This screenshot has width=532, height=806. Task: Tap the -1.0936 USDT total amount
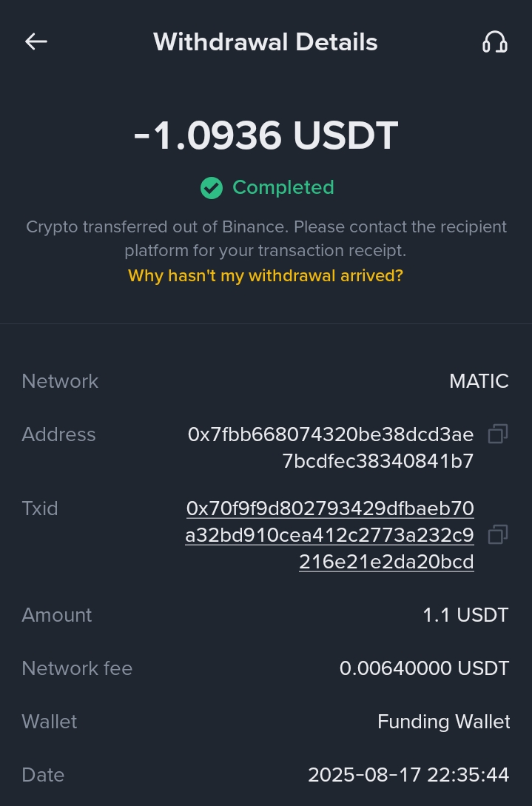(266, 136)
